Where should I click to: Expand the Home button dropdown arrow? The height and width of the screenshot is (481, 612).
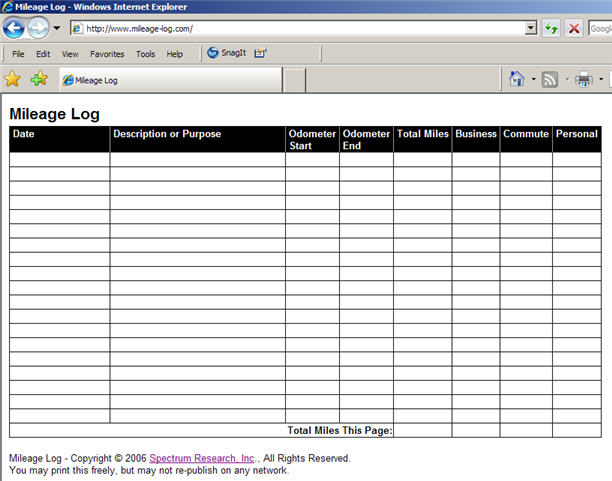533,79
